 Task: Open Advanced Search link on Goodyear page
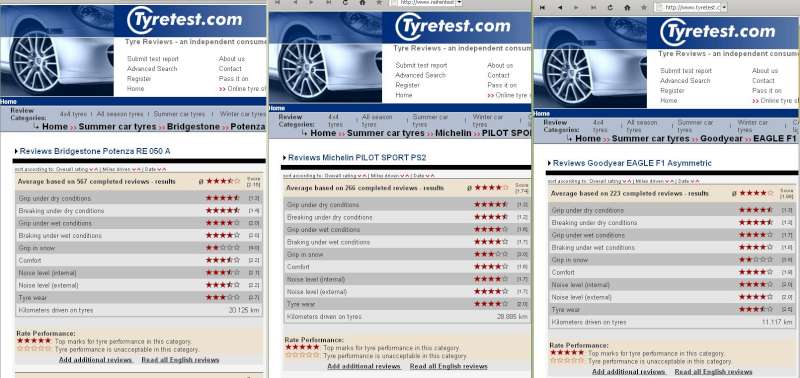pyautogui.click(x=685, y=81)
